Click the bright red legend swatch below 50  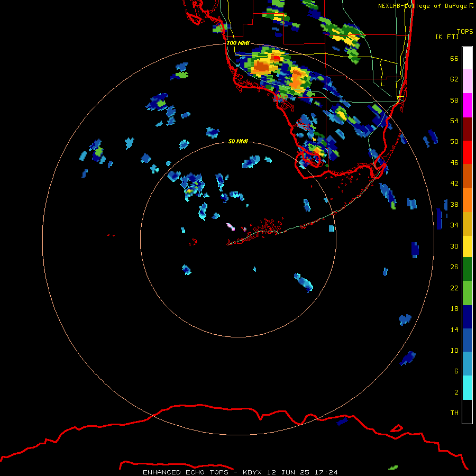pyautogui.click(x=467, y=152)
